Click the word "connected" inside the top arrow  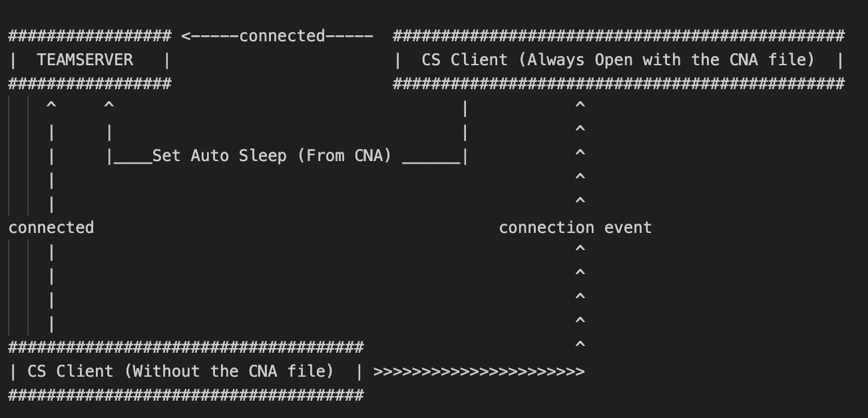[x=282, y=36]
